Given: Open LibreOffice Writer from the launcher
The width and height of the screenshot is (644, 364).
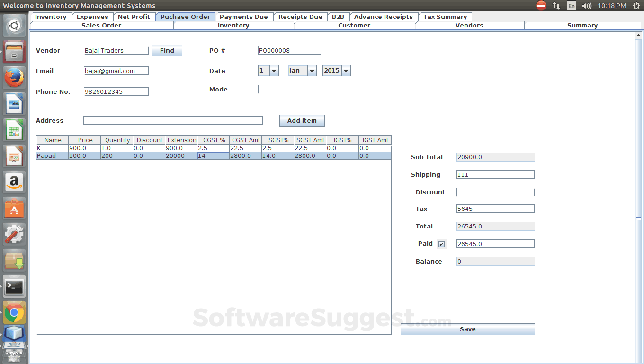Looking at the screenshot, I should [x=14, y=104].
